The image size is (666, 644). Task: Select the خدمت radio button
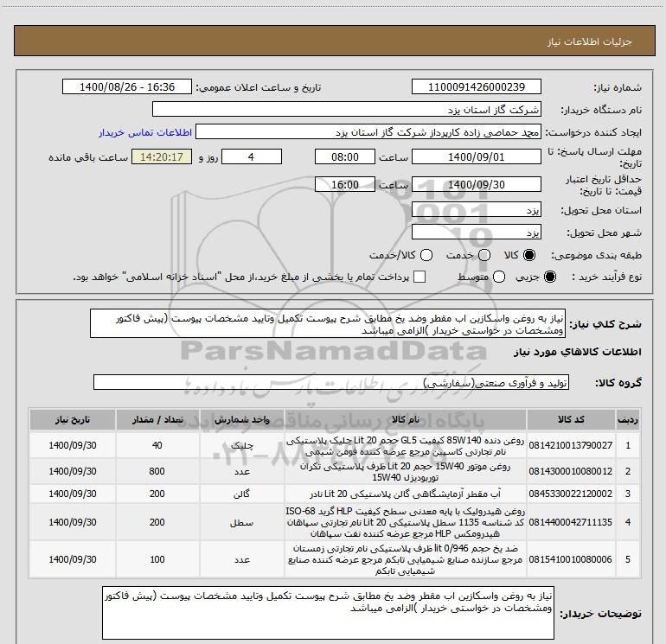484,255
